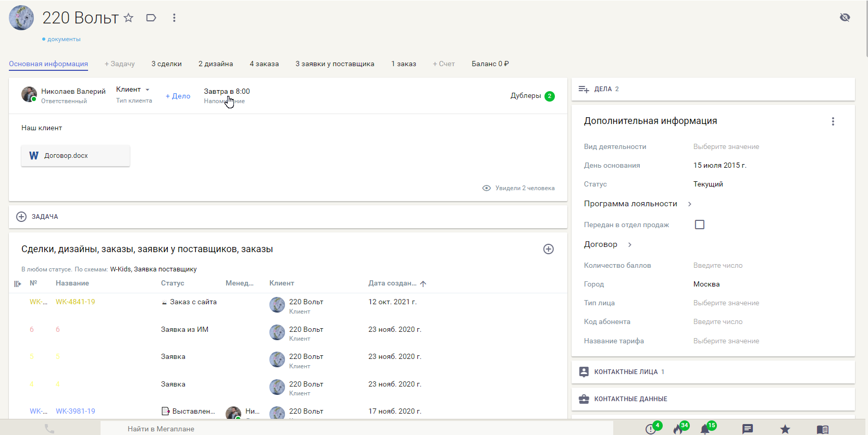Viewport: 868px width, 435px height.
Task: Click the invoice icon next to Выставлен status
Action: (x=166, y=412)
